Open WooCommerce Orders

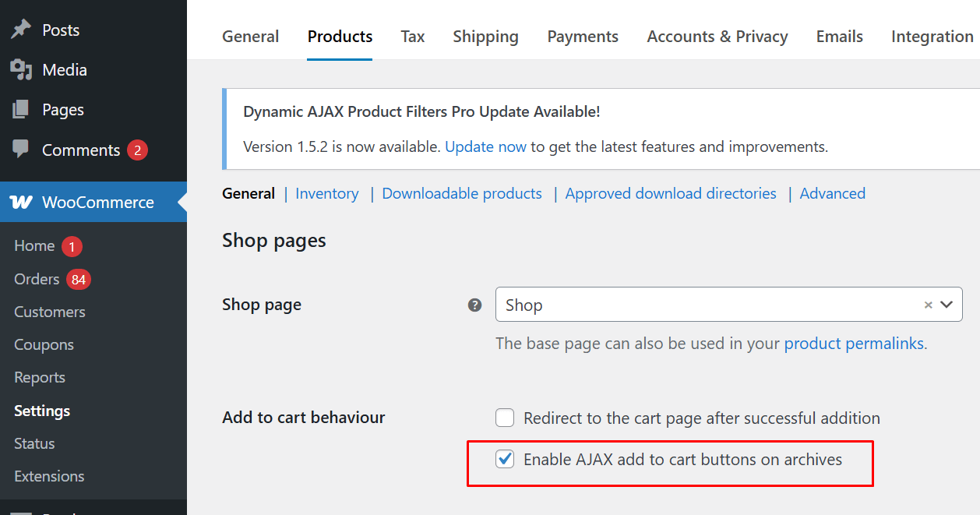point(37,279)
